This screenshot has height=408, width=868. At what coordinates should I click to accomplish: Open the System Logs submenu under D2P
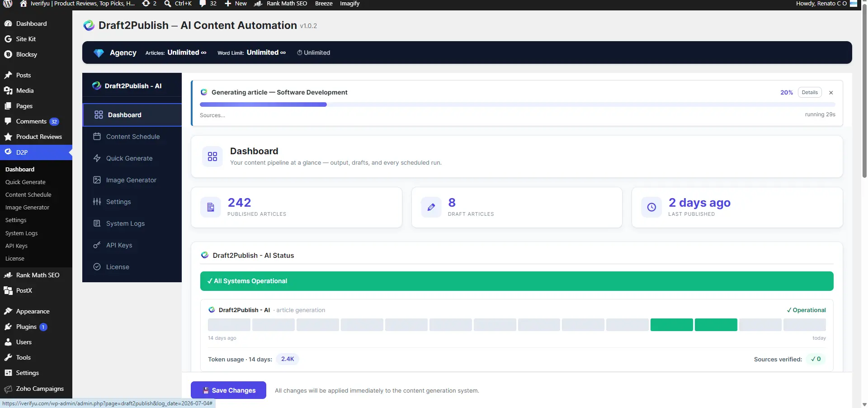point(22,233)
